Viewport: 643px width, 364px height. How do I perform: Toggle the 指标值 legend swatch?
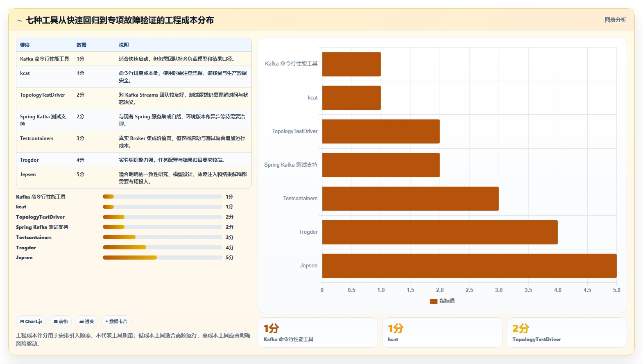click(433, 301)
